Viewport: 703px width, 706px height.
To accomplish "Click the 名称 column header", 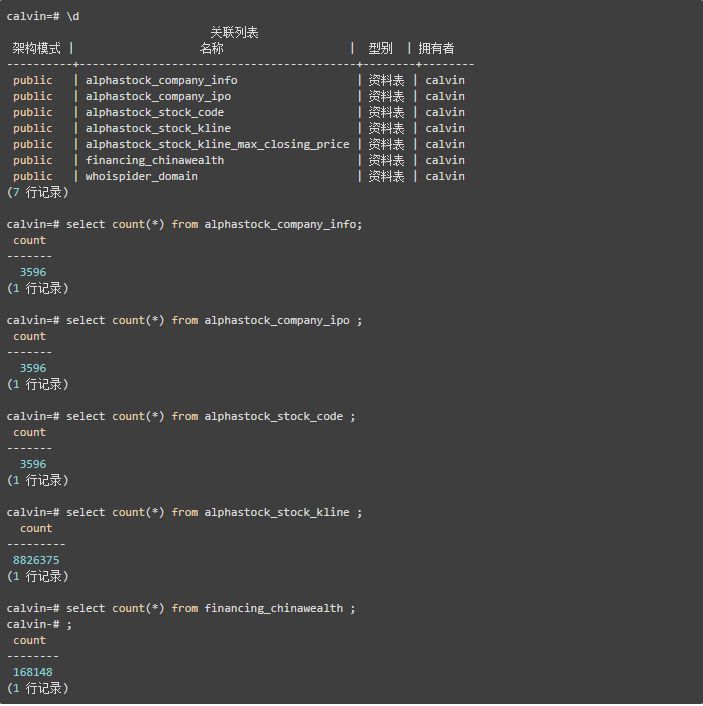I will pyautogui.click(x=211, y=48).
